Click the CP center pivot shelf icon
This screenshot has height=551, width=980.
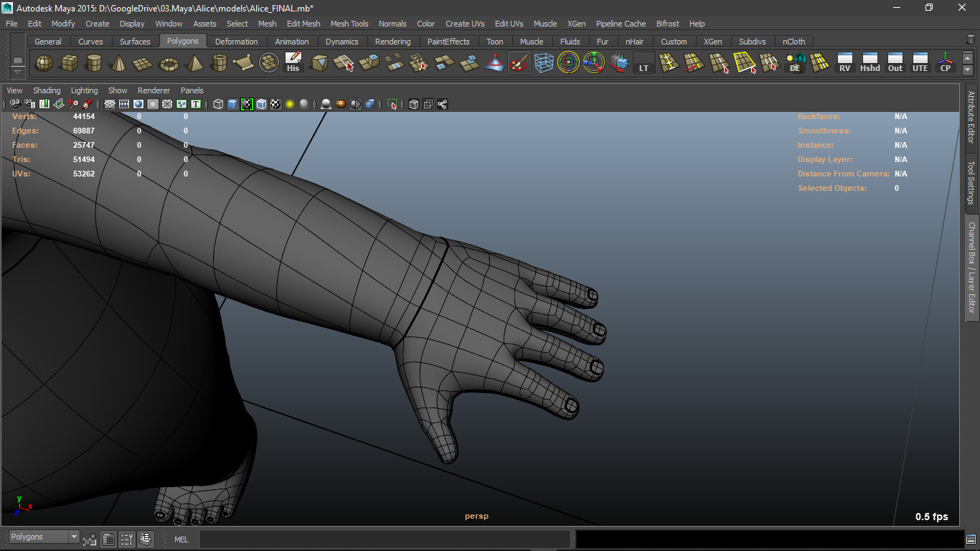[946, 63]
